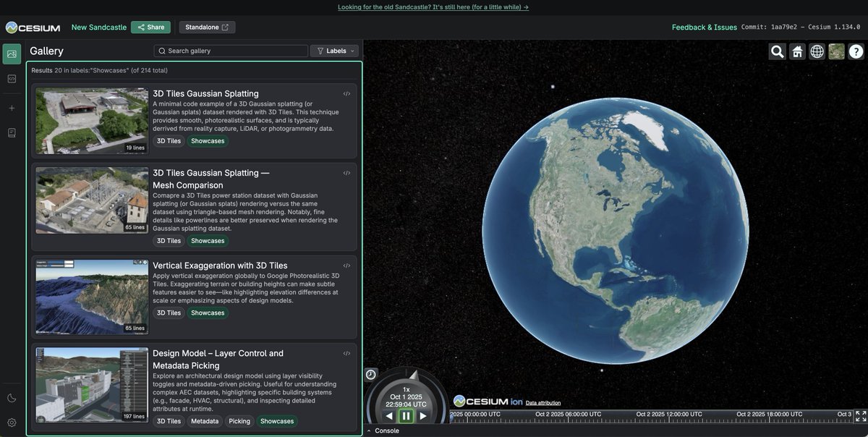This screenshot has width=868, height=437.
Task: Select 3D Tiles tag on Vertical Exaggeration card
Action: coord(169,313)
